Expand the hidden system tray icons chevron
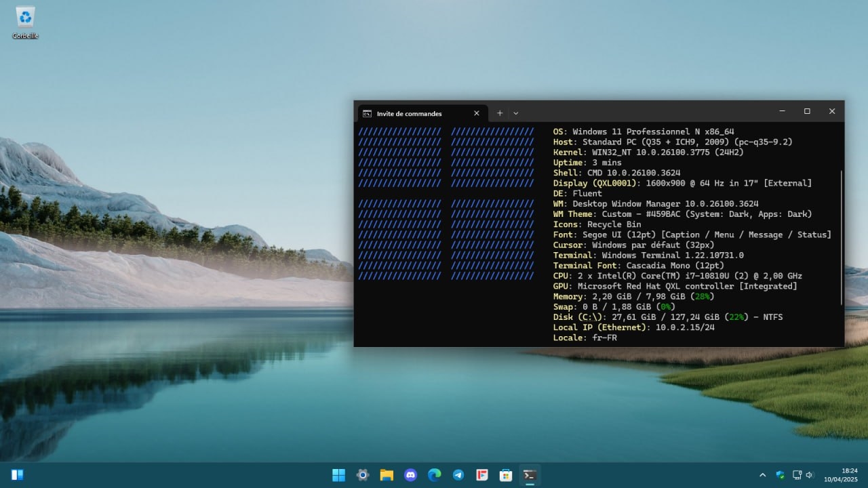The width and height of the screenshot is (868, 488). [x=762, y=475]
